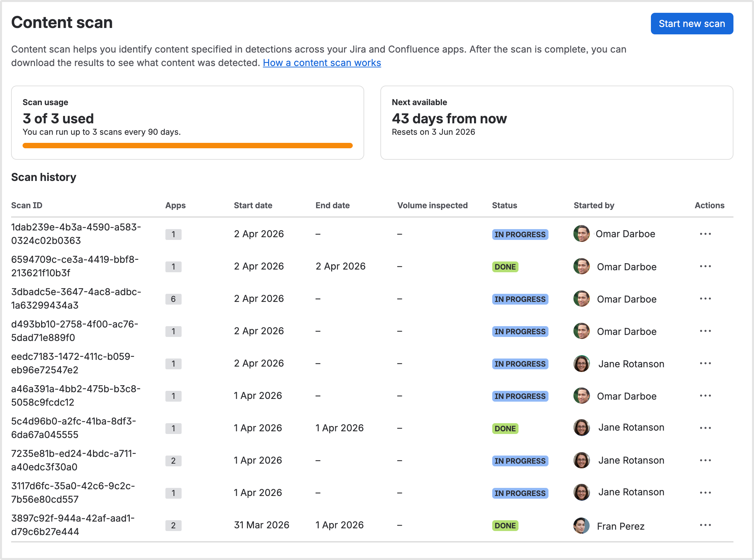Open actions menu for Fran Perez's scan

coord(705,525)
